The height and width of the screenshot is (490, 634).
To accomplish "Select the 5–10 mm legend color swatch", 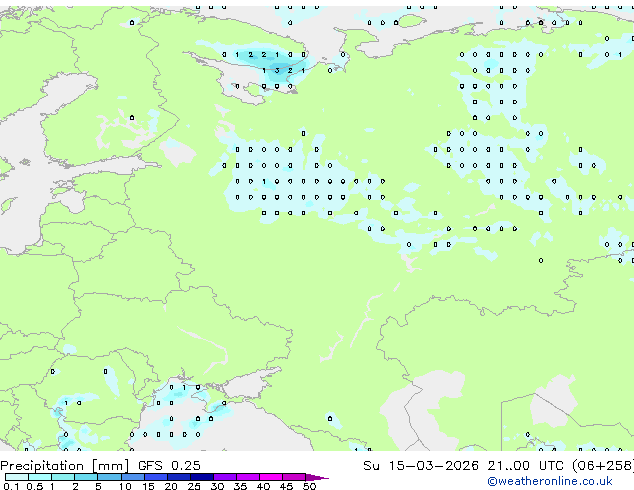I will point(109,477).
